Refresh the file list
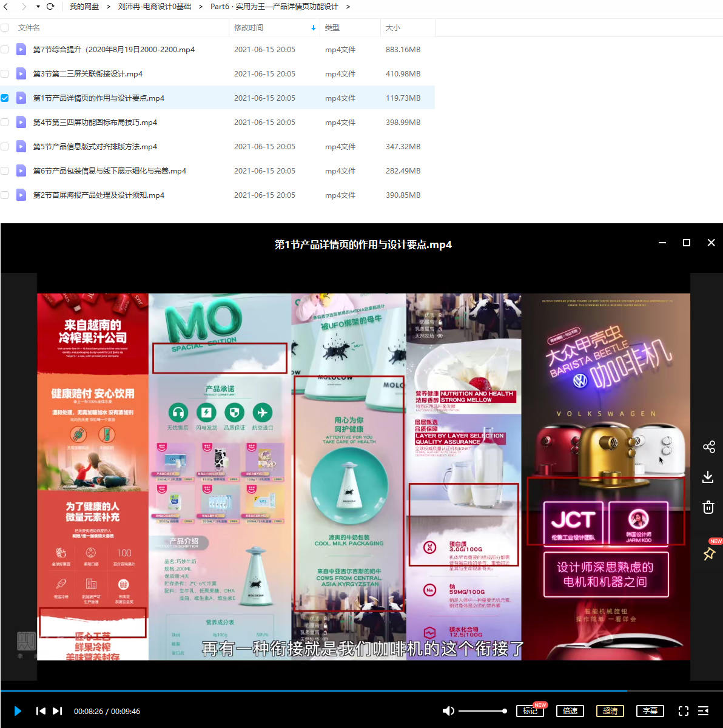 (x=50, y=7)
